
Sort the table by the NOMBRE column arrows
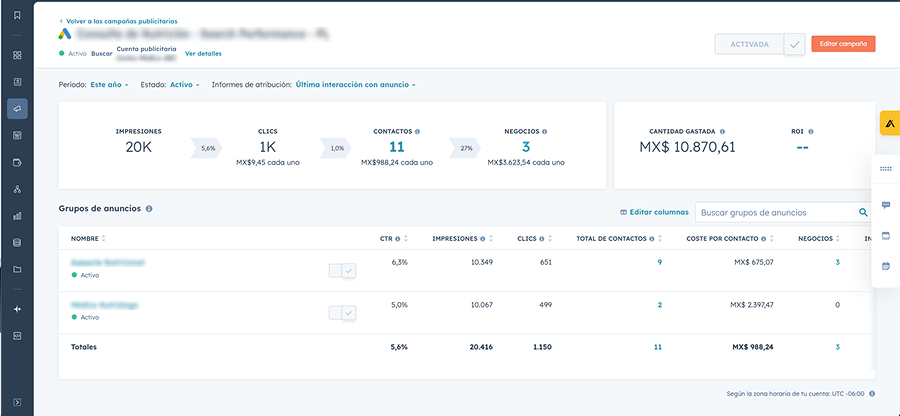coord(103,239)
